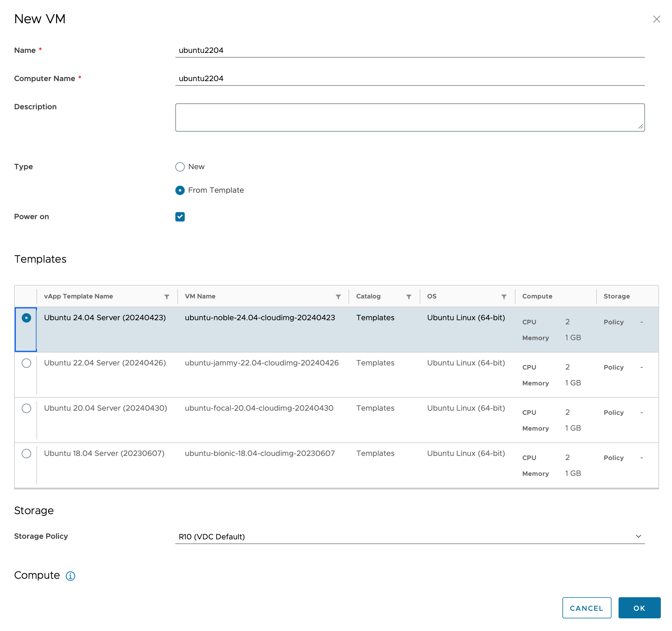Open the Storage Policy dropdown
This screenshot has width=672, height=631.
[x=410, y=536]
